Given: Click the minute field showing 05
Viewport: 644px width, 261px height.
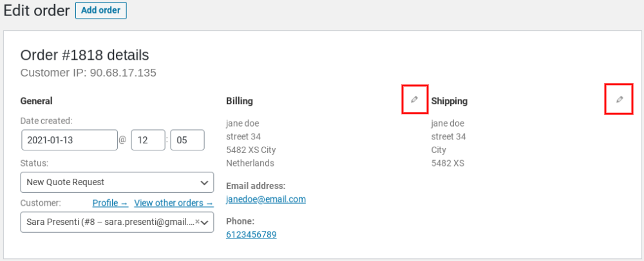Looking at the screenshot, I should (x=187, y=139).
